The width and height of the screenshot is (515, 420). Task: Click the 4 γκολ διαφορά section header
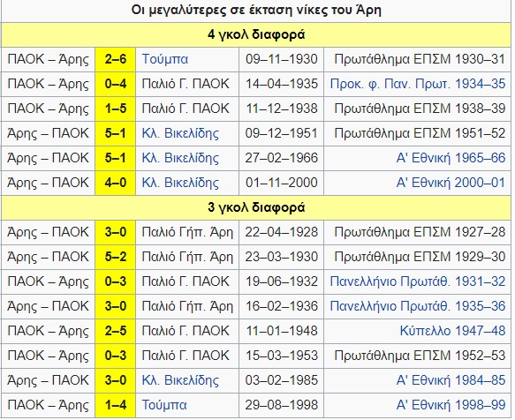tap(256, 34)
